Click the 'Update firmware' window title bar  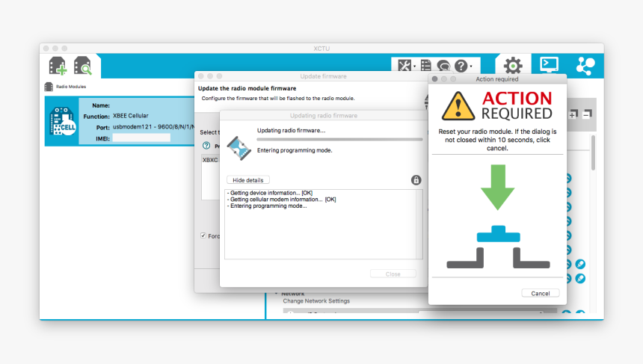pos(323,76)
